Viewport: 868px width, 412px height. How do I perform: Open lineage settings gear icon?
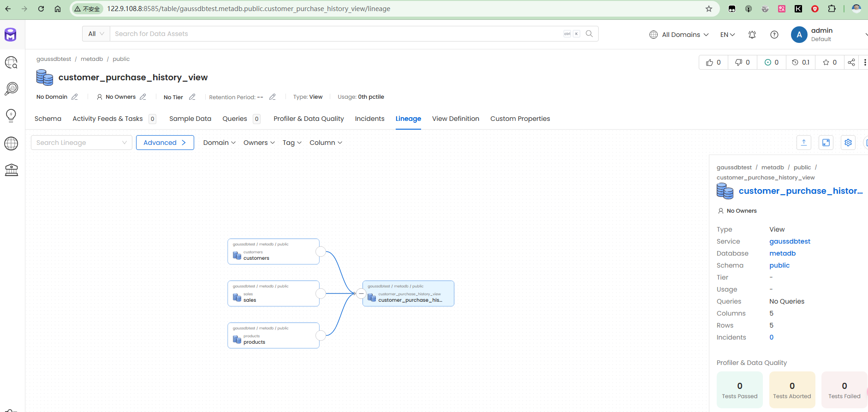pos(848,143)
